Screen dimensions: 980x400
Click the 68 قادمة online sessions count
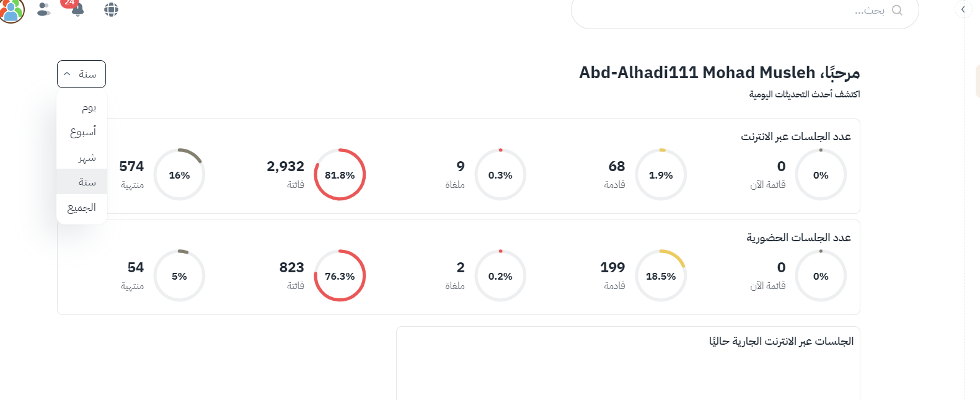point(616,166)
